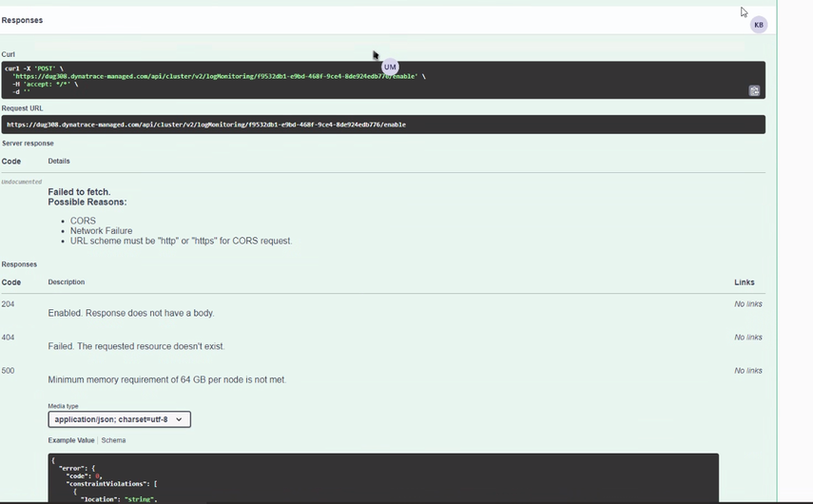Click the 500 response code

coord(9,371)
